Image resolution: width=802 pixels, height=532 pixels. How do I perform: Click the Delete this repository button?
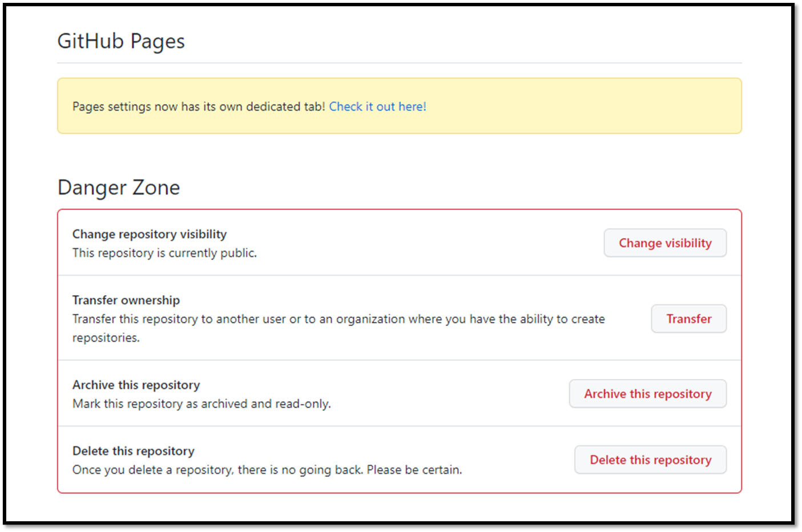tap(650, 460)
